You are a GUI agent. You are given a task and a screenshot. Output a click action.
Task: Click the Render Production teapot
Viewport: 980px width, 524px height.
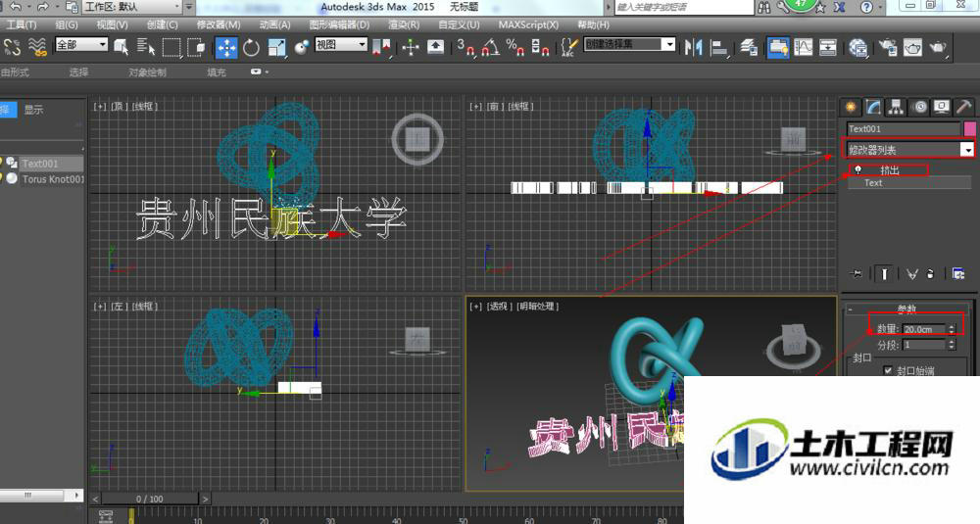pyautogui.click(x=938, y=47)
